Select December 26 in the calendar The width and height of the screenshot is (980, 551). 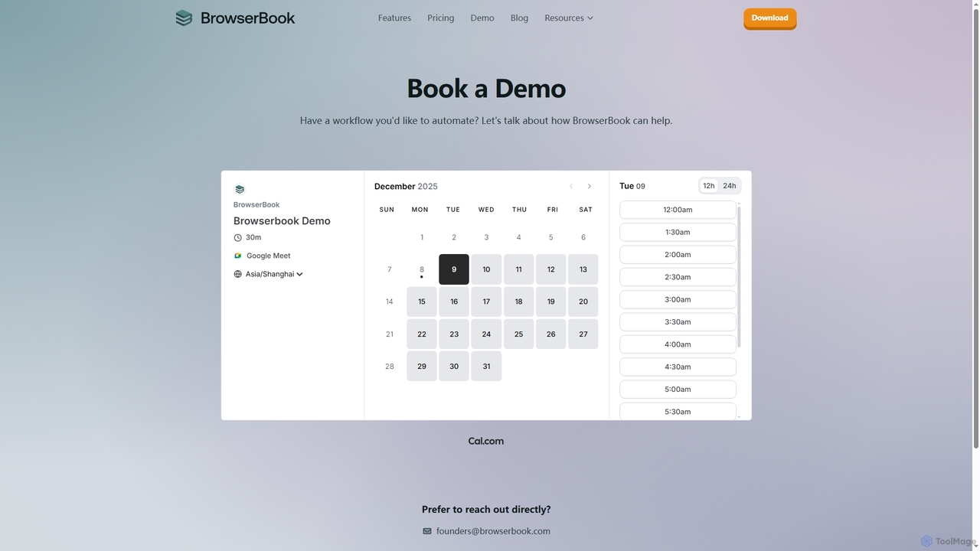(x=551, y=334)
